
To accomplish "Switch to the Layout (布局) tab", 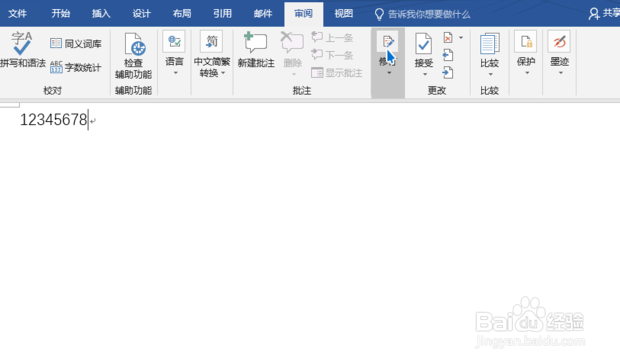I will tap(182, 14).
